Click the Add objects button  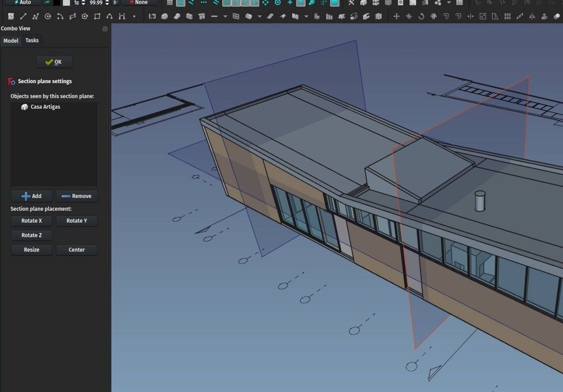point(32,196)
